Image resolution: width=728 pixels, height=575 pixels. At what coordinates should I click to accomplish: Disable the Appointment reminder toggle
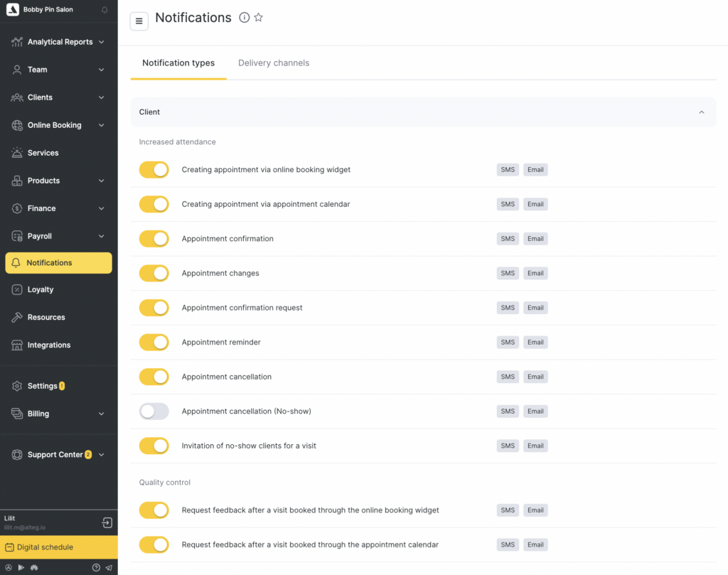154,343
